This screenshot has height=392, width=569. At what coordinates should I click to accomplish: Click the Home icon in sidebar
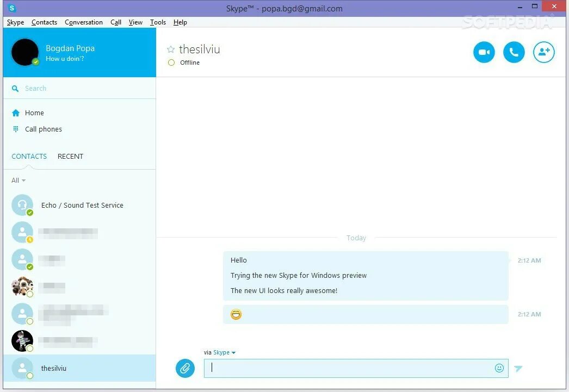(16, 113)
